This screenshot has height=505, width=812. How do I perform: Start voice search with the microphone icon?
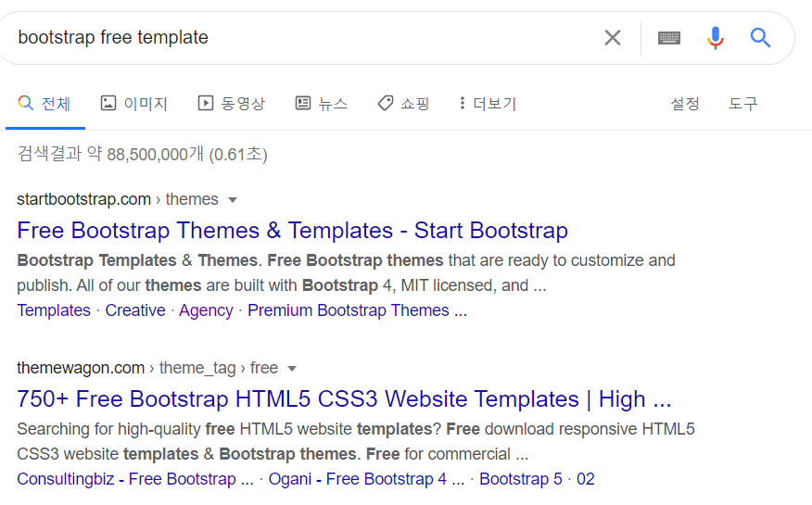tap(716, 38)
